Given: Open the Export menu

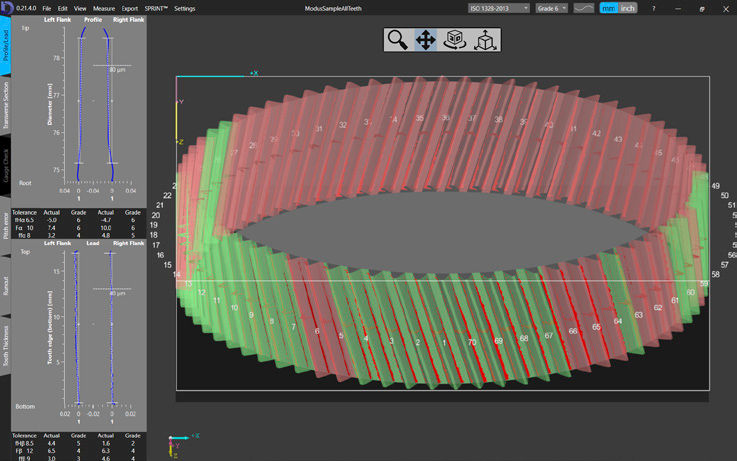Looking at the screenshot, I should (x=130, y=8).
